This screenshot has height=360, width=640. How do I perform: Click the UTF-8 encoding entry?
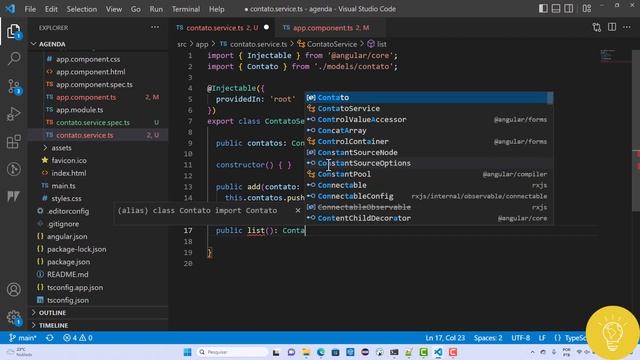tap(520, 338)
